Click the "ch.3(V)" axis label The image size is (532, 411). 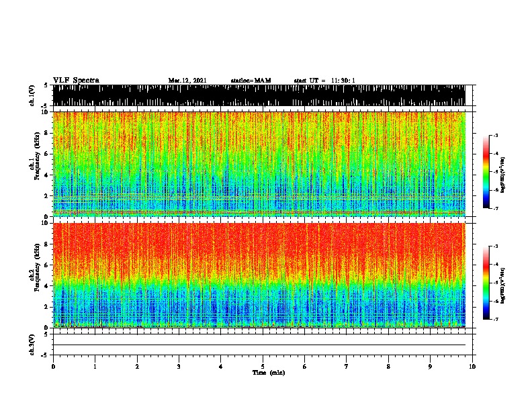[32, 345]
